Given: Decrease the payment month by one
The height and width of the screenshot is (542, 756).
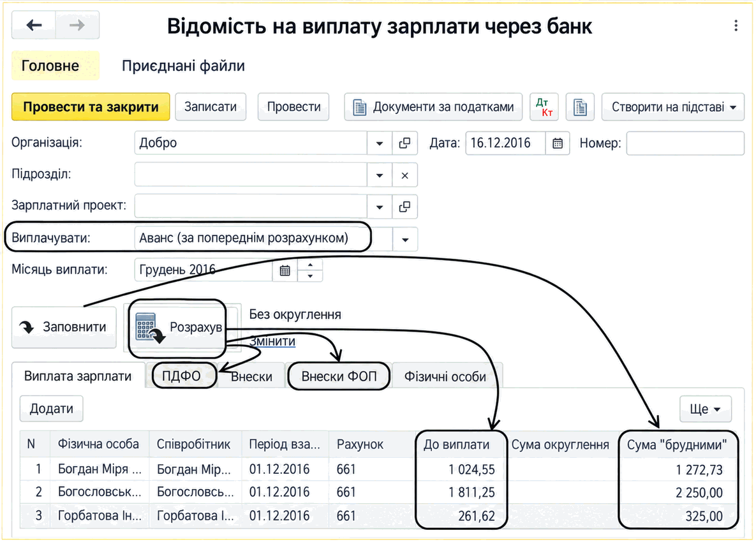Looking at the screenshot, I should [310, 275].
